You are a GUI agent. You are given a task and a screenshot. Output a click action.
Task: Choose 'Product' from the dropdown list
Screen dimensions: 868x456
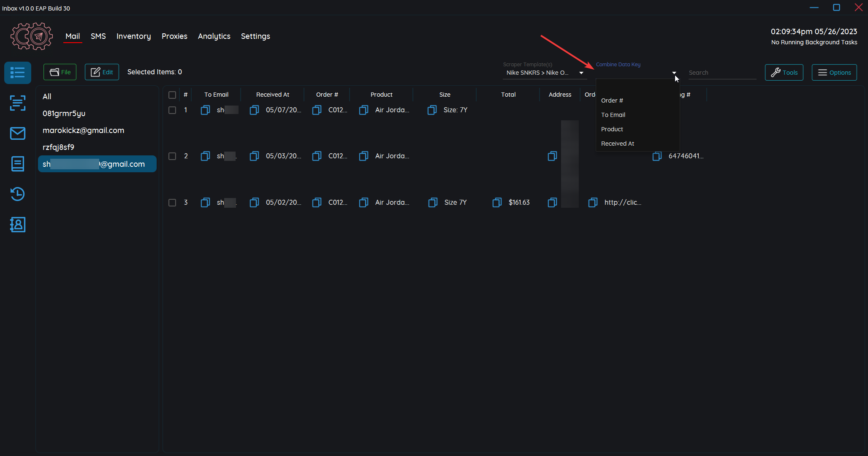click(x=612, y=129)
